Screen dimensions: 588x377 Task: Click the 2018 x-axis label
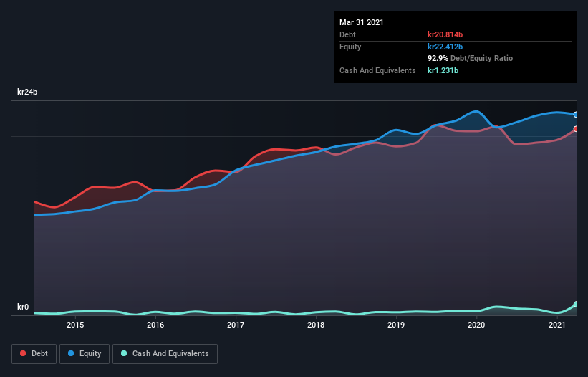pyautogui.click(x=316, y=325)
